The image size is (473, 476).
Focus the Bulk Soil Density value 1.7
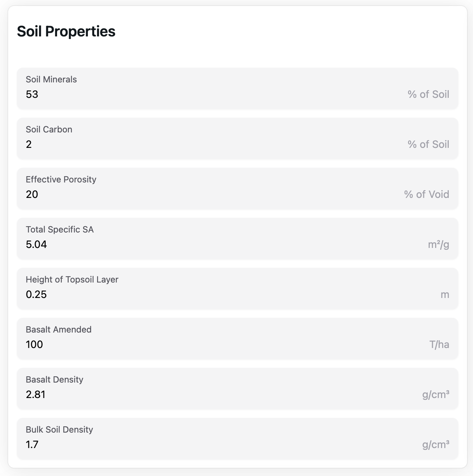pyautogui.click(x=32, y=445)
